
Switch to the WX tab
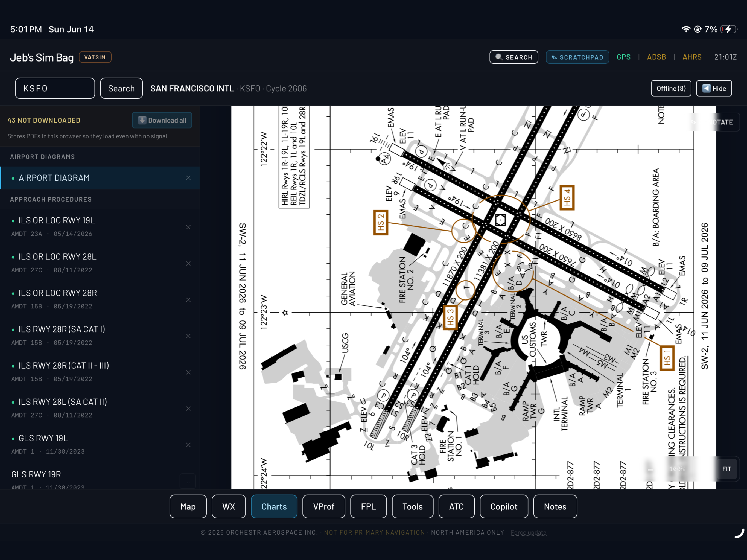coord(229,506)
